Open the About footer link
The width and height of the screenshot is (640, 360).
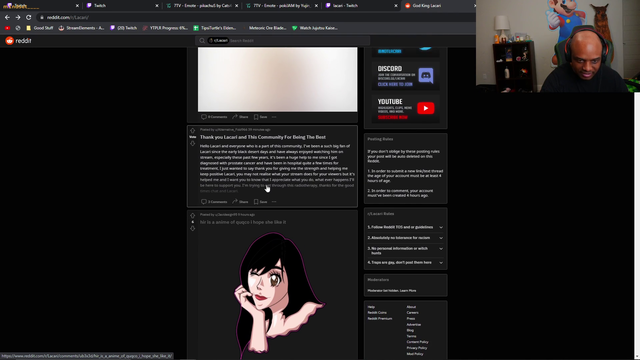pyautogui.click(x=411, y=307)
